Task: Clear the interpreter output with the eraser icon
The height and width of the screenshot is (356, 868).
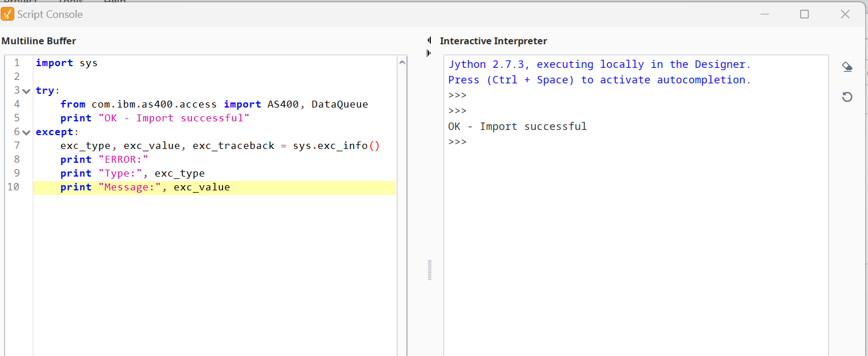Action: (x=847, y=67)
